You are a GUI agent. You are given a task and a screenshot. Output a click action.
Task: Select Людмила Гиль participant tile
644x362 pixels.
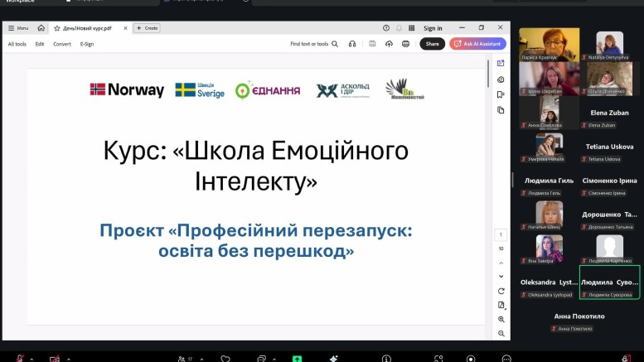(550, 181)
